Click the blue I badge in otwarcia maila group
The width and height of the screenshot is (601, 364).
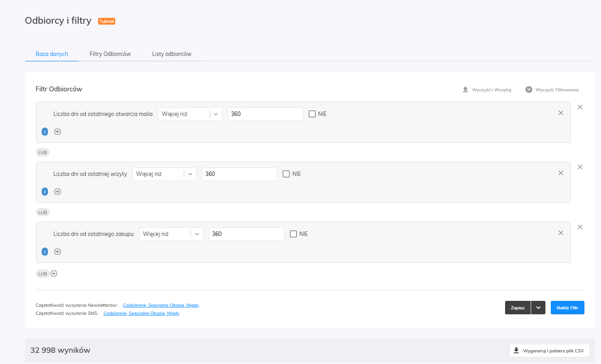pos(45,132)
